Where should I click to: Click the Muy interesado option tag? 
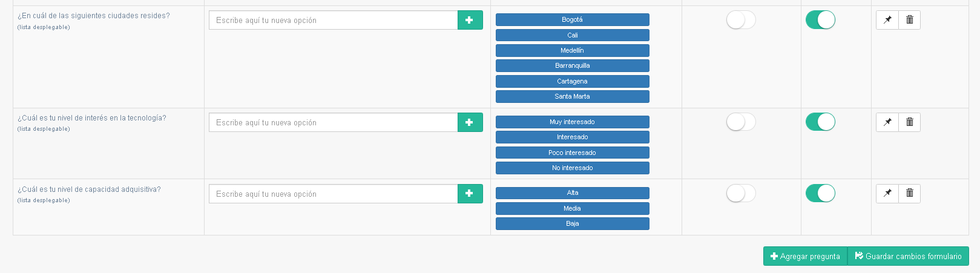coord(573,122)
